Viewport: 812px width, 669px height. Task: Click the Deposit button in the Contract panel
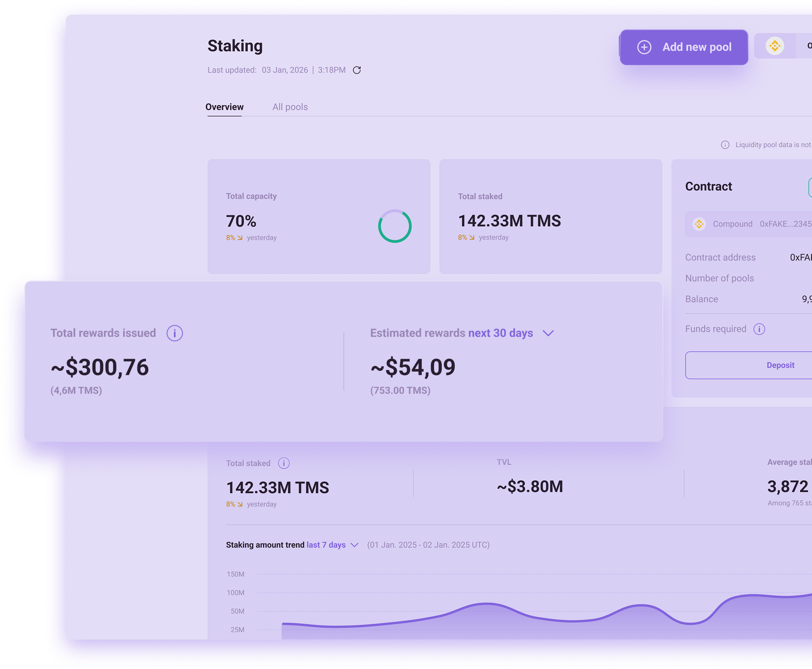tap(780, 365)
